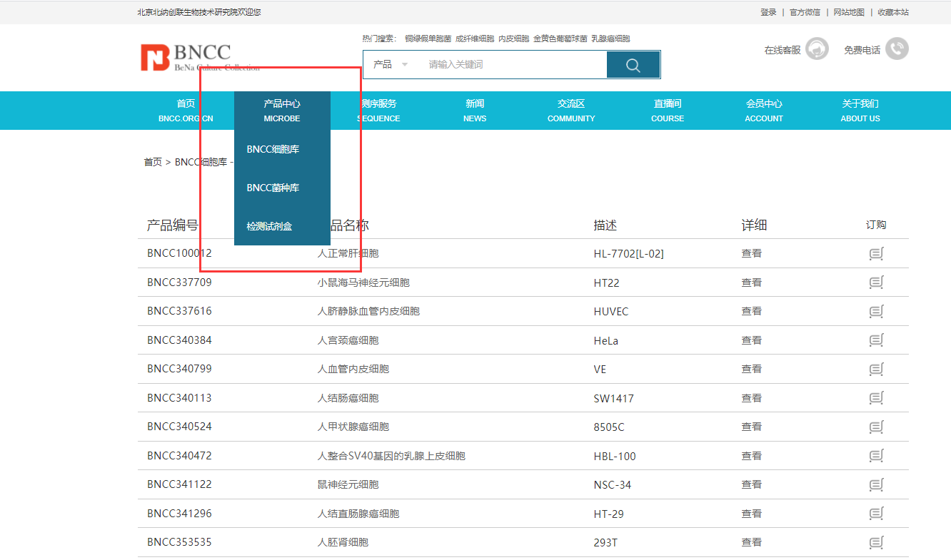The height and width of the screenshot is (560, 951).
Task: Open the 网站地图 sitemap link
Action: click(849, 12)
